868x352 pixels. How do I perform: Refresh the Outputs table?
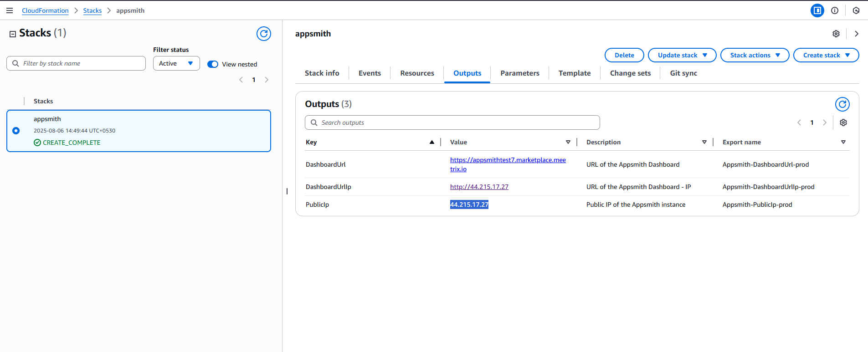pos(842,104)
